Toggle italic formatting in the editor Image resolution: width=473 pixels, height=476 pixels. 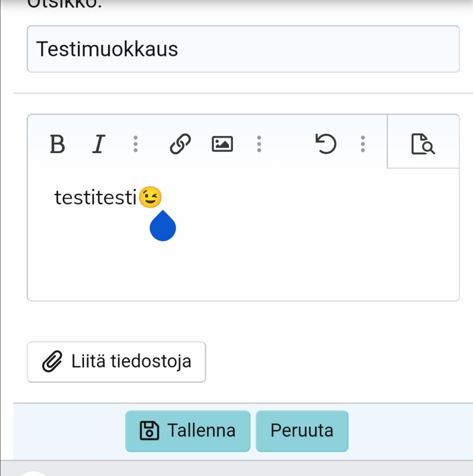[x=99, y=144]
